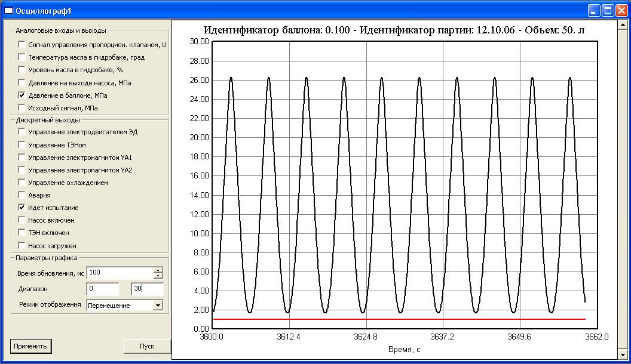Enable Температура масла в гидробаке checkbox
The image size is (631, 364).
point(22,57)
